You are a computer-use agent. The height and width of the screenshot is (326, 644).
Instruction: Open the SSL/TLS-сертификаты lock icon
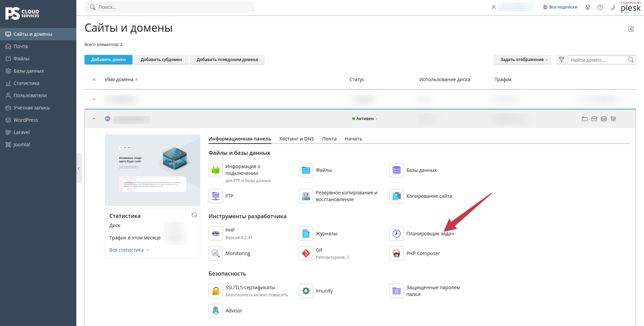tap(215, 291)
